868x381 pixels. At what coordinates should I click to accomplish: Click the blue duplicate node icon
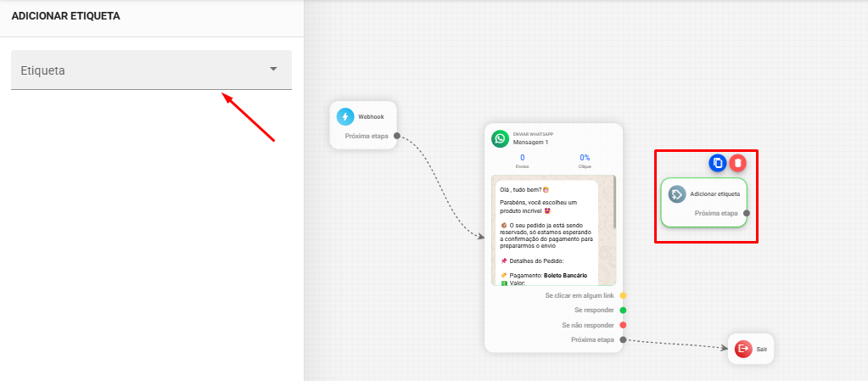point(718,163)
